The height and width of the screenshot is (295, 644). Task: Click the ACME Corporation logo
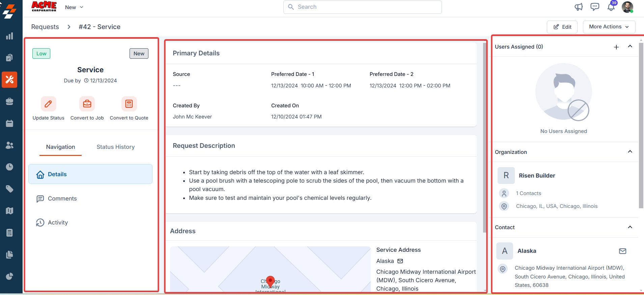(44, 6)
